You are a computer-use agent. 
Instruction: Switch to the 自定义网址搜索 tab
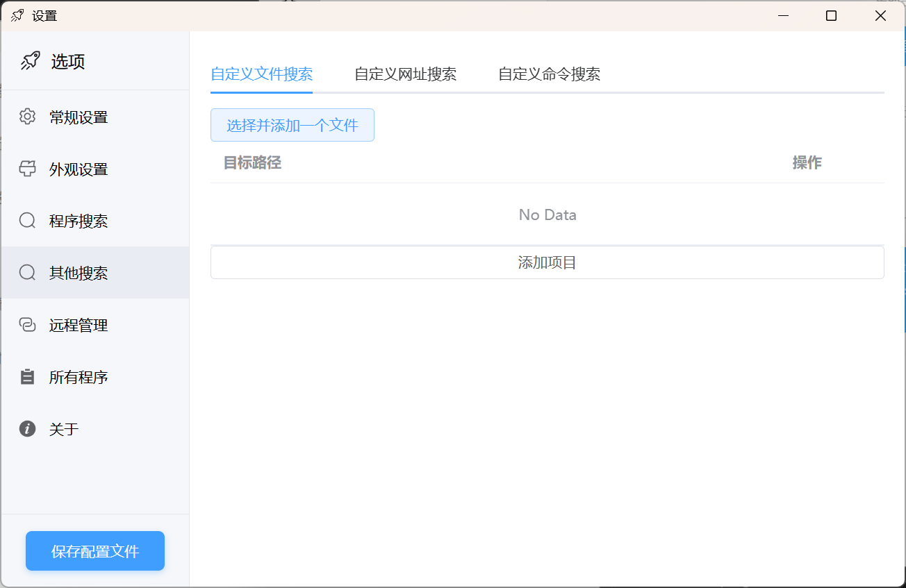click(405, 74)
